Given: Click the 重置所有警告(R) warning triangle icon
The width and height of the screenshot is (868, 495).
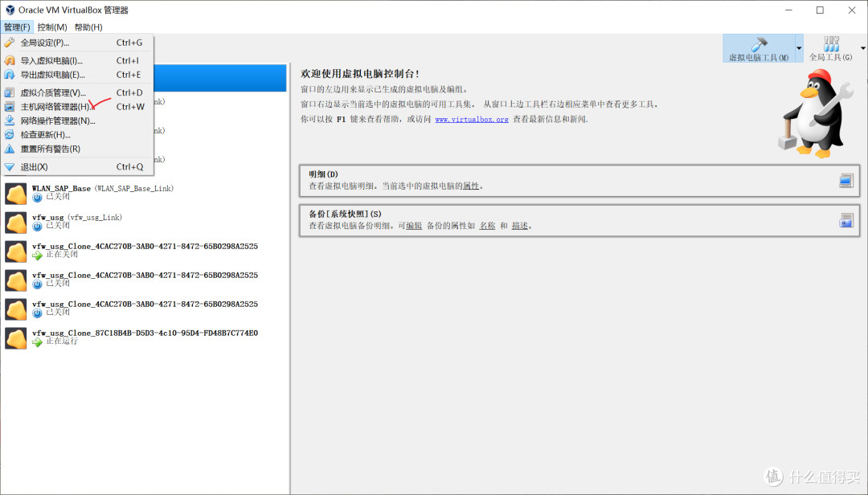Looking at the screenshot, I should [x=10, y=149].
